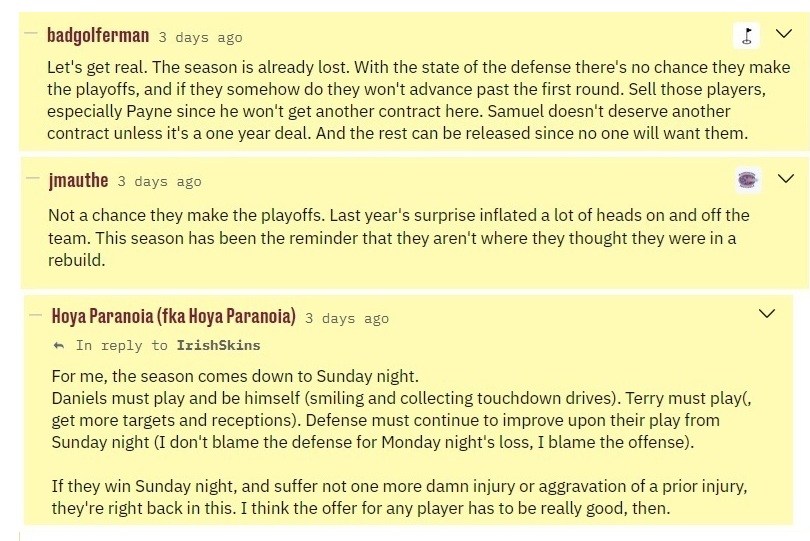
Task: Collapse jmauthe's comment with the dash
Action: point(32,181)
